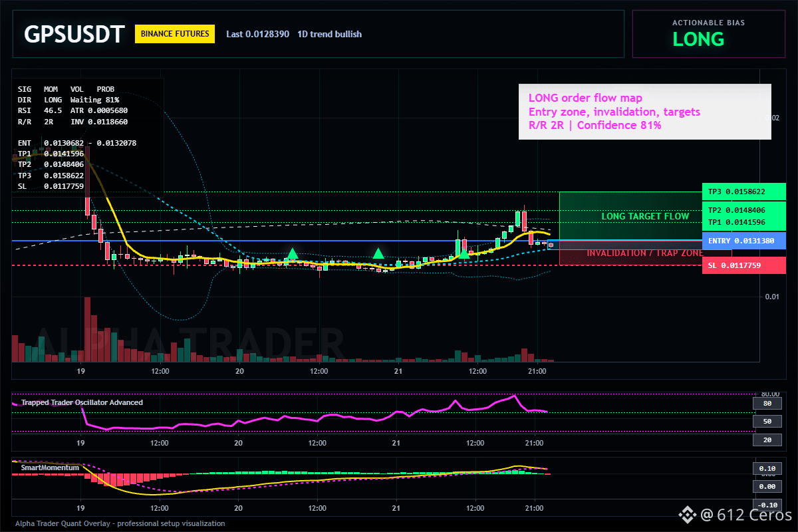Viewport: 798px width, 532px height.
Task: Click the green TP1 0.0141596 price tag
Action: (744, 222)
